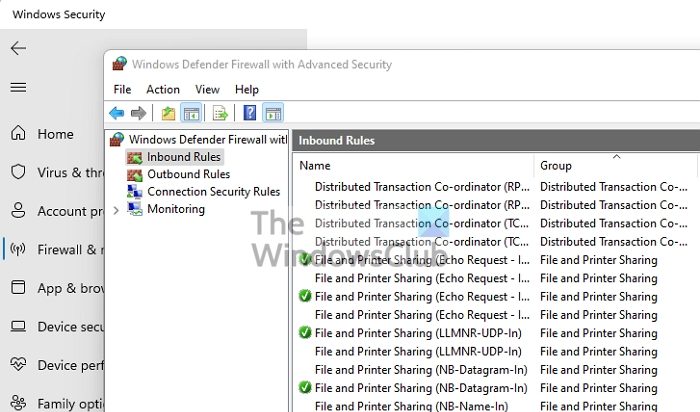The height and width of the screenshot is (412, 700).
Task: Click the Export List toolbar icon
Action: [x=220, y=113]
